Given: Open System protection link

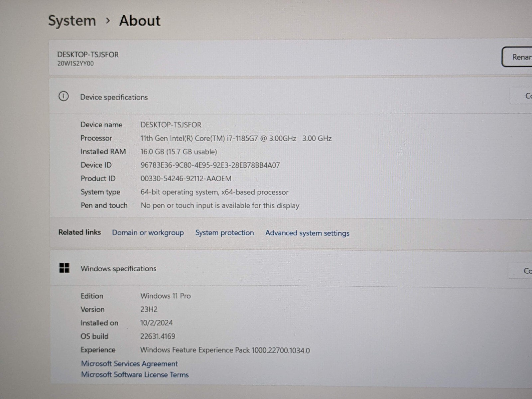Looking at the screenshot, I should [224, 233].
